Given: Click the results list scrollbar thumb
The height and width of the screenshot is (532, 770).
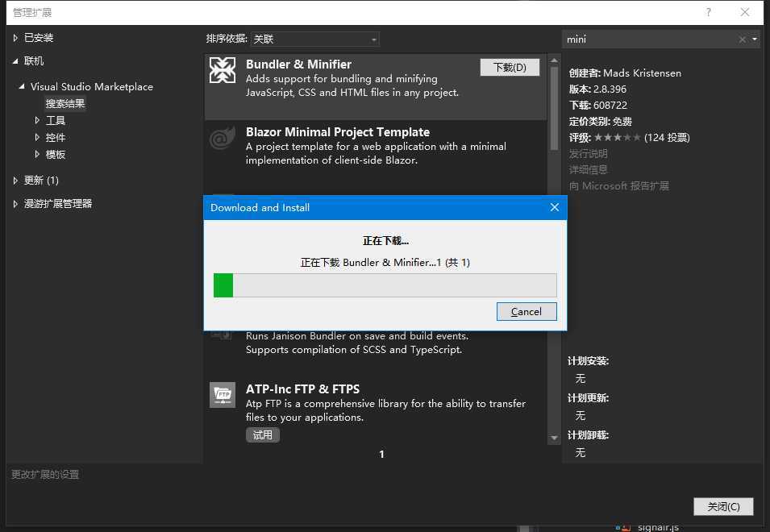Looking at the screenshot, I should 554,108.
